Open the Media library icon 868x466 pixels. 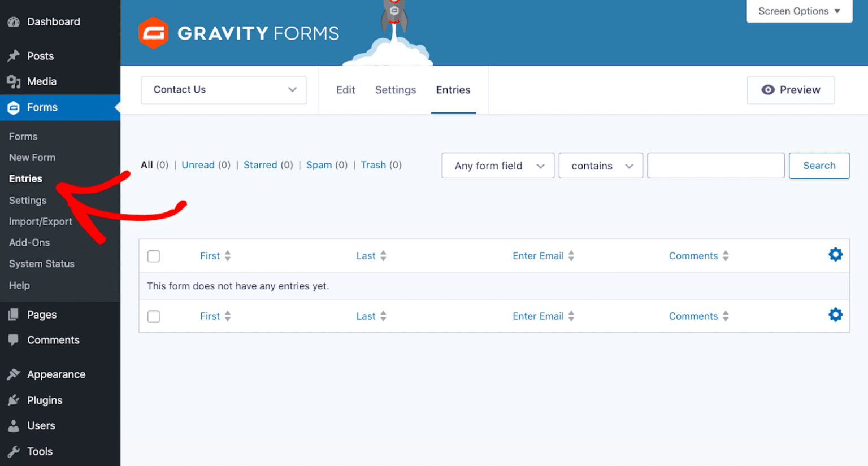point(13,81)
